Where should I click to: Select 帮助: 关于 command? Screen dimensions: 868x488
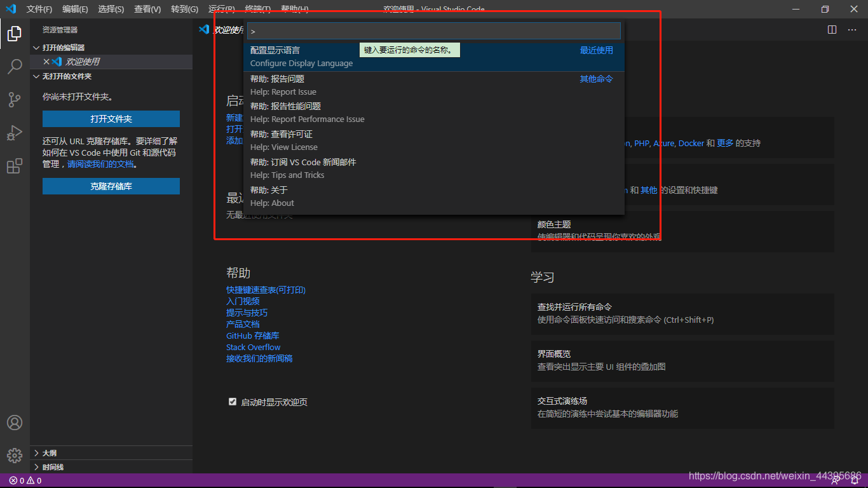[x=433, y=196]
